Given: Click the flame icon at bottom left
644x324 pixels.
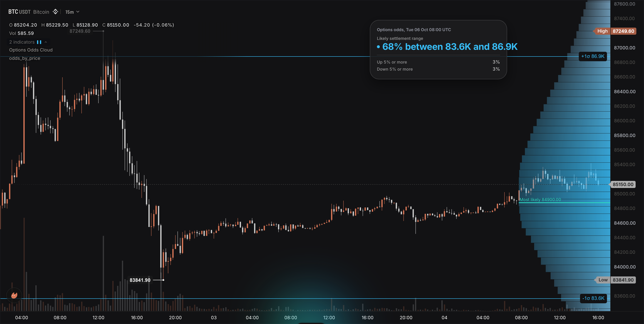Looking at the screenshot, I should [x=14, y=295].
